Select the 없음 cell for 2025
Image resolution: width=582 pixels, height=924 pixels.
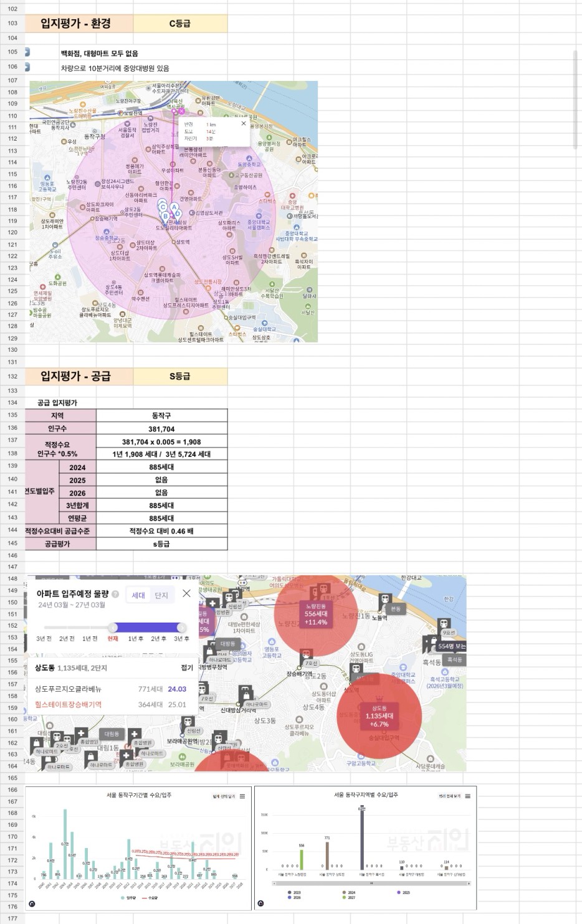pos(162,480)
